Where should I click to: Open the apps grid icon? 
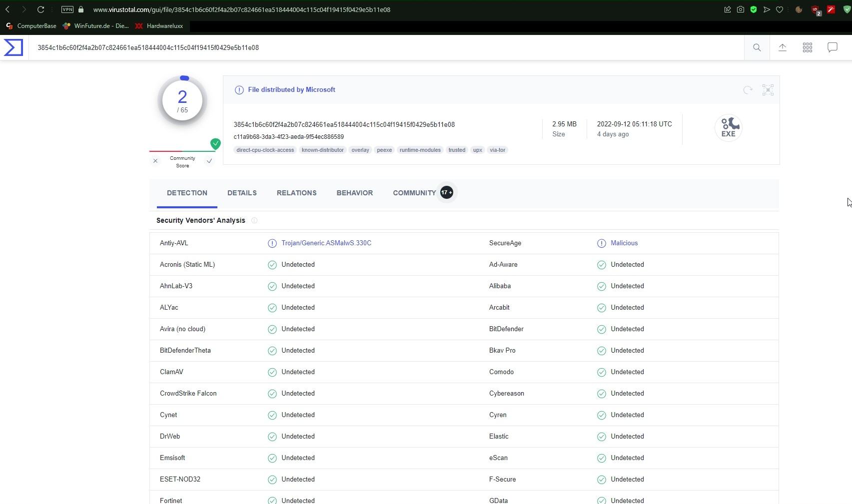[x=808, y=47]
